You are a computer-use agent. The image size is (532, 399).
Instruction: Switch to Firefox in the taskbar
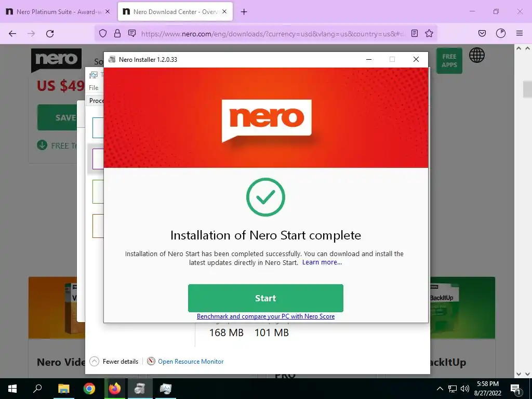115,389
